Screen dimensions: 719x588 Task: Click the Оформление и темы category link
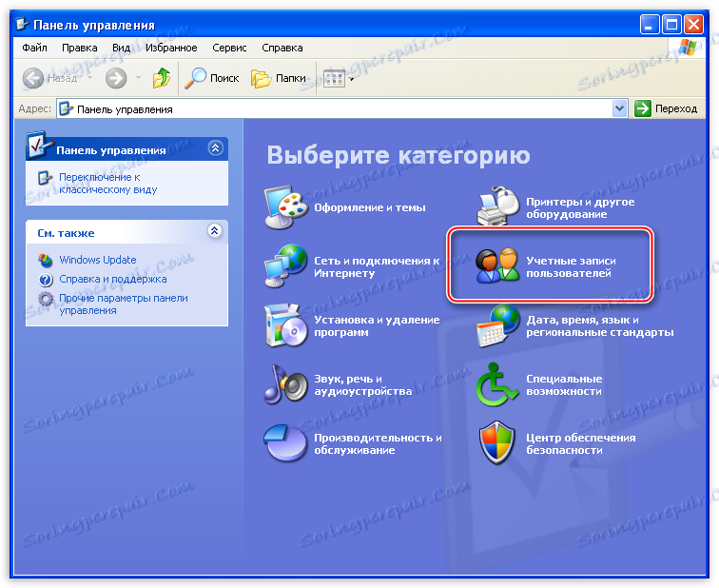coord(370,207)
